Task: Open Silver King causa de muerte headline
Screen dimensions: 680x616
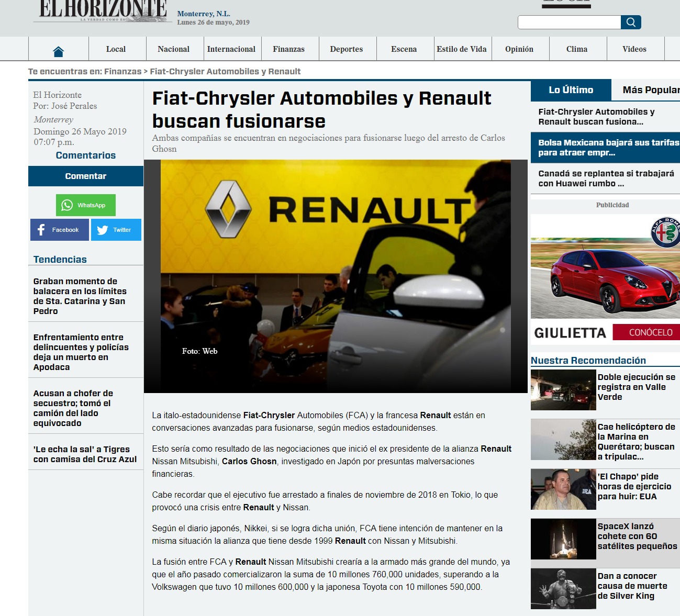Action: (x=632, y=586)
